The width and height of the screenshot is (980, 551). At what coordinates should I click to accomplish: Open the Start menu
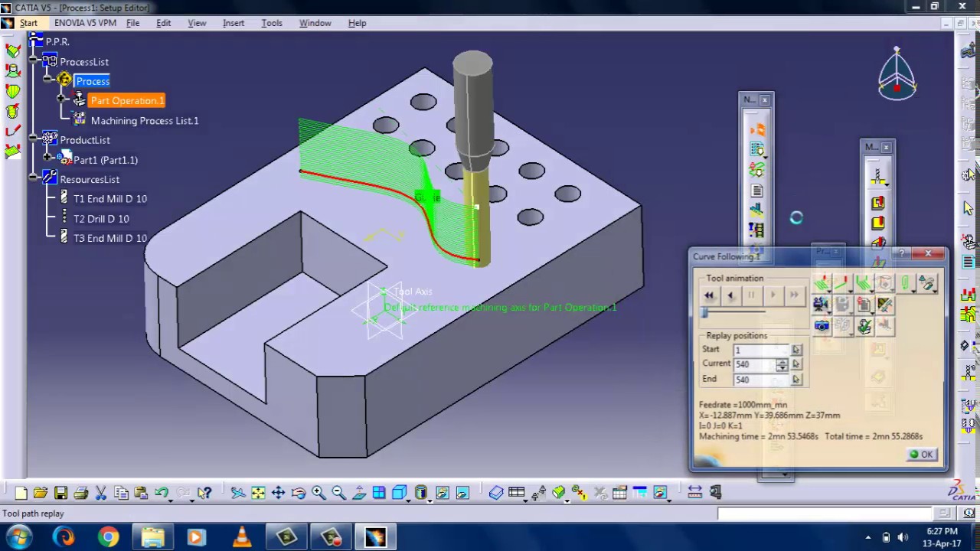28,23
